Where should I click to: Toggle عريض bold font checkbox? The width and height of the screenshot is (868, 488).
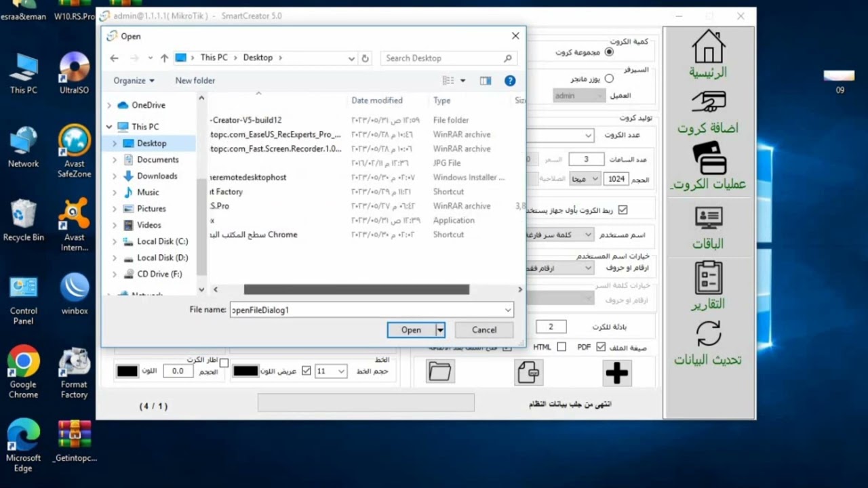coord(307,371)
